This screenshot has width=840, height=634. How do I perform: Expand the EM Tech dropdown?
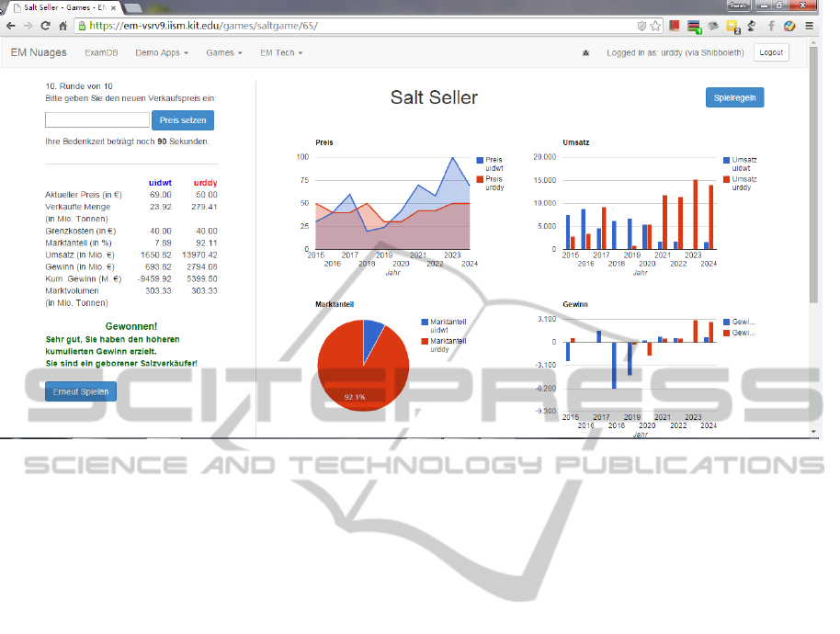tap(281, 53)
